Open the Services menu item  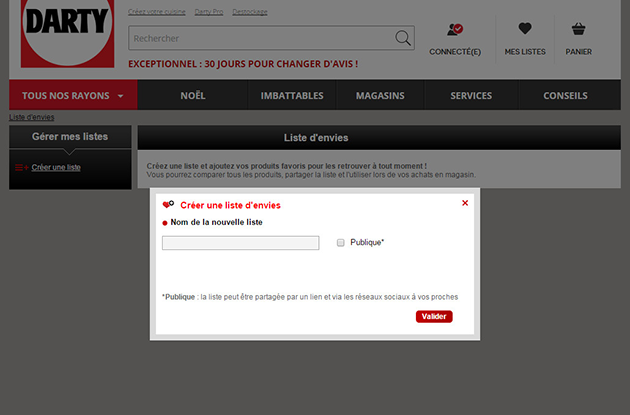pos(471,96)
